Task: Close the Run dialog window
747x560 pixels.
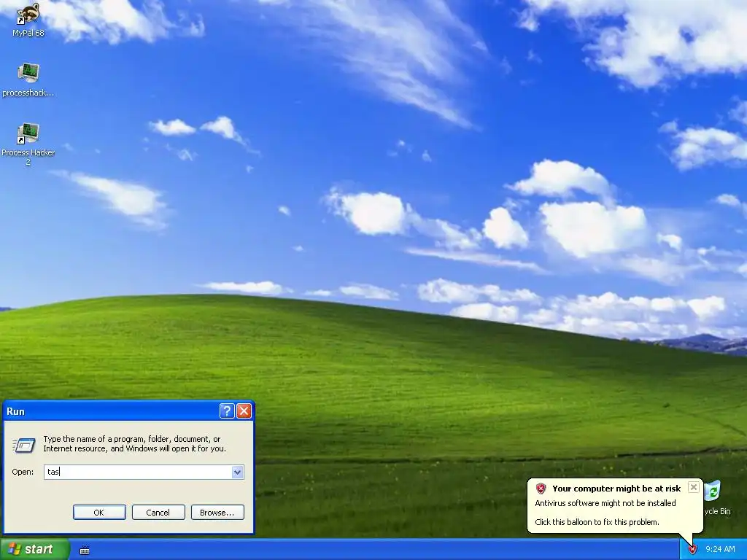Action: [244, 411]
